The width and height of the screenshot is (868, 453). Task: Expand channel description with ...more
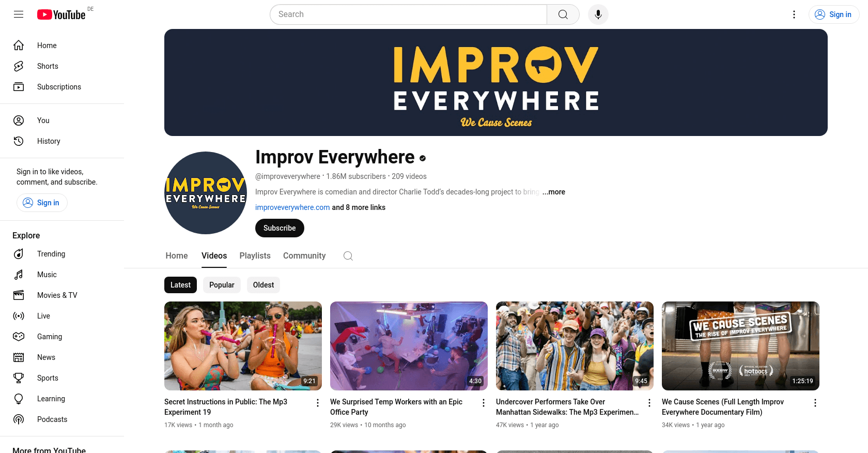pos(553,192)
